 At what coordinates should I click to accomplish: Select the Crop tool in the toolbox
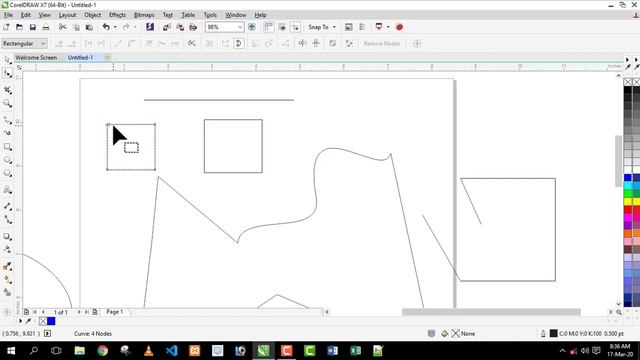7,90
